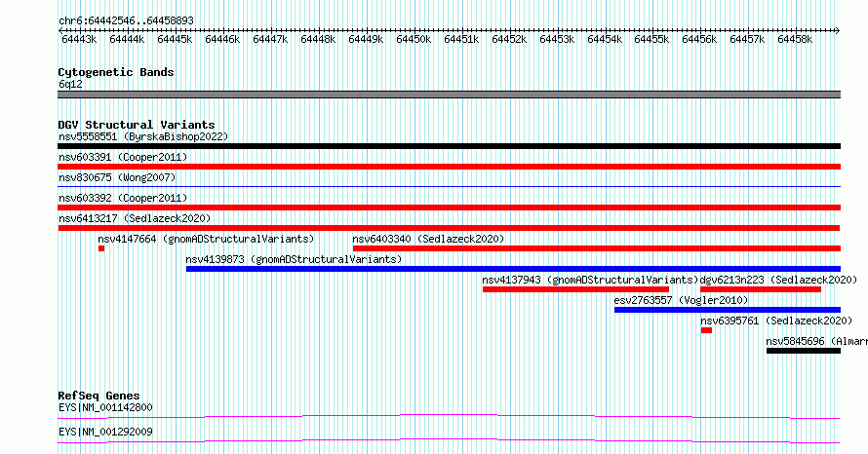The image size is (868, 454).
Task: Click the DGV Structural Variants track title
Action: 137,125
